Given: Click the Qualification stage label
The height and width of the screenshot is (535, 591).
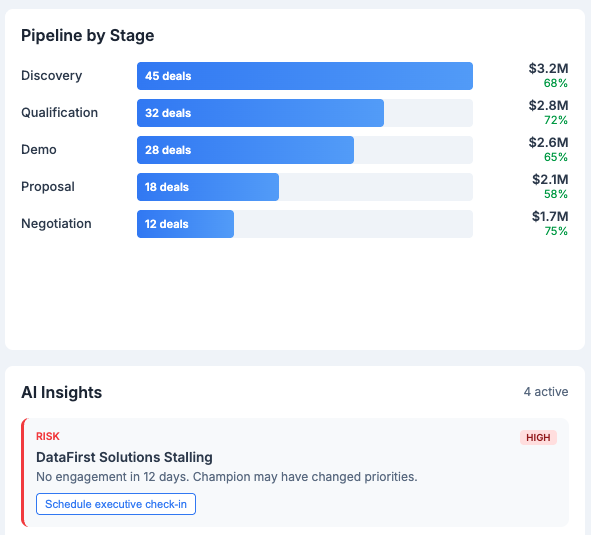Looking at the screenshot, I should click(x=60, y=112).
